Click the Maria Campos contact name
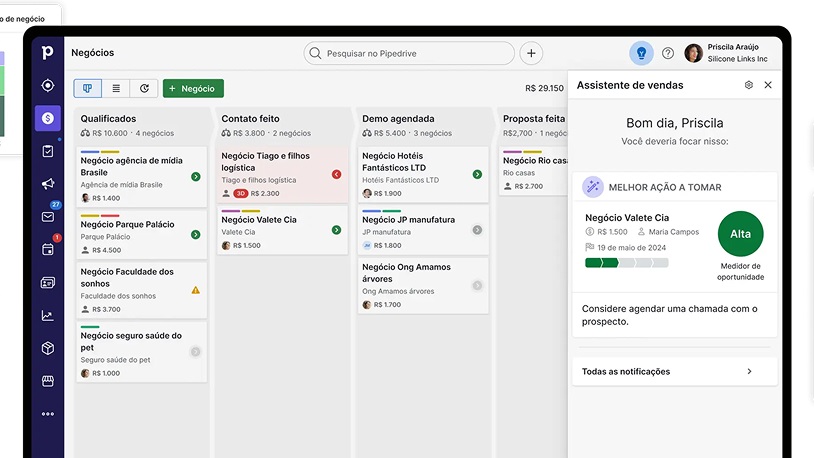 [674, 232]
